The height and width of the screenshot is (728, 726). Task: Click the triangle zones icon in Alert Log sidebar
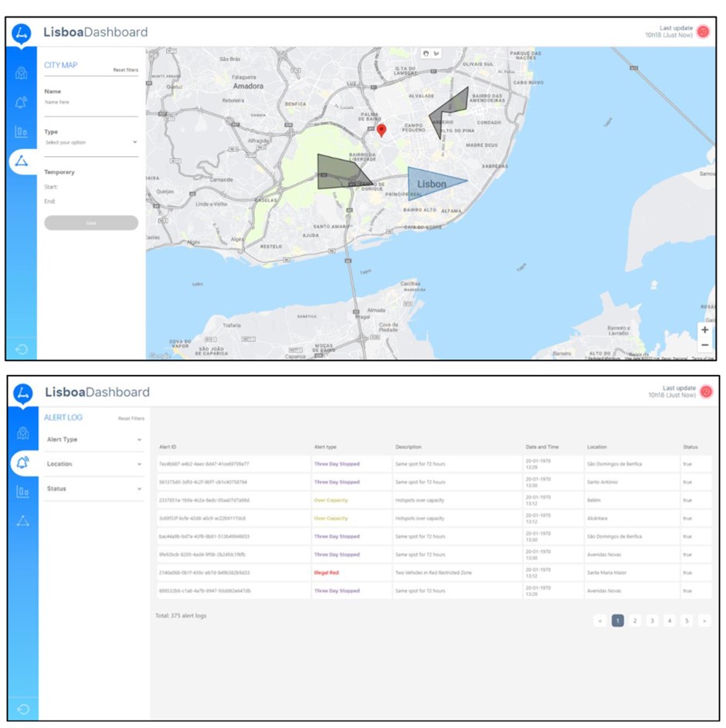[22, 521]
